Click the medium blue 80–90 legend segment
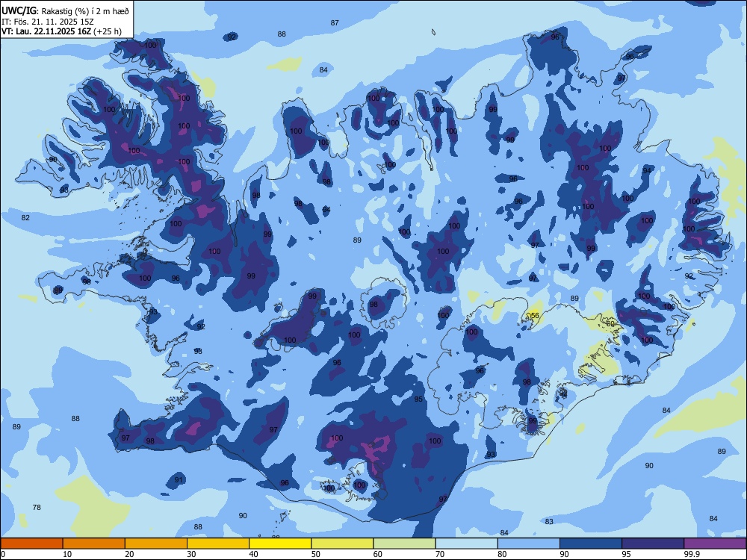The height and width of the screenshot is (560, 747). coord(529,544)
